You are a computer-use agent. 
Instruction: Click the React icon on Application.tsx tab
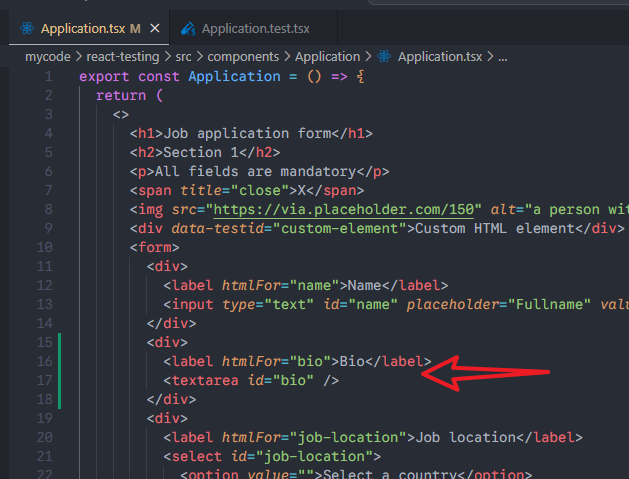(27, 28)
